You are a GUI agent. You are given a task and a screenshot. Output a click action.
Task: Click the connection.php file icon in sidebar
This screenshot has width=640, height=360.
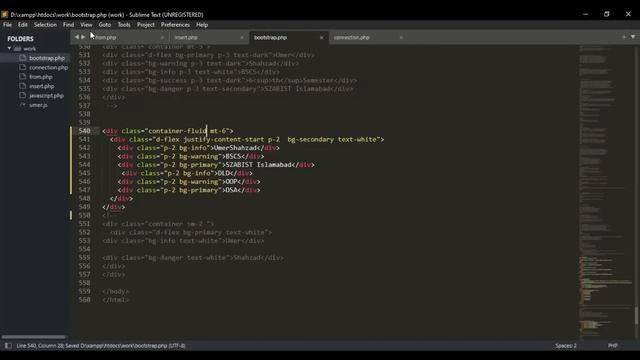pyautogui.click(x=22, y=67)
